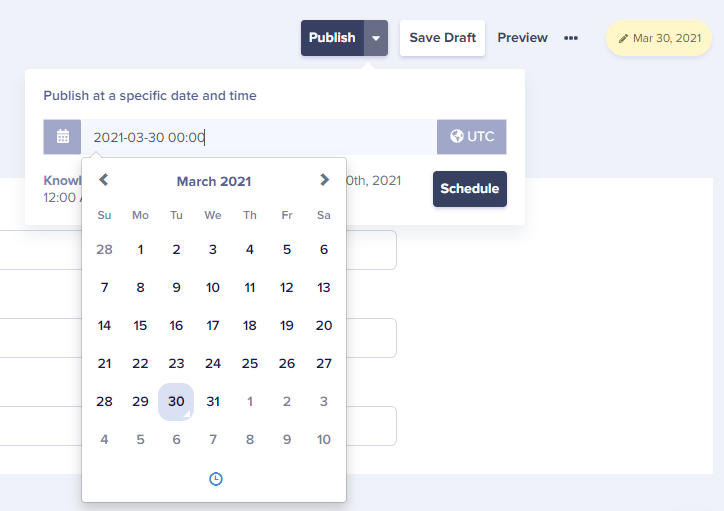Advance to next month with right arrow
724x511 pixels.
[324, 180]
